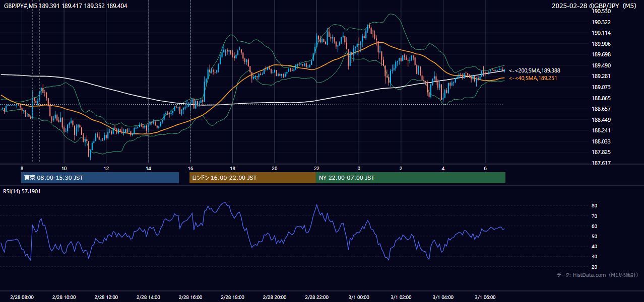This screenshot has width=644, height=302.
Task: Click the 189.281 price axis label
Action: click(x=602, y=76)
